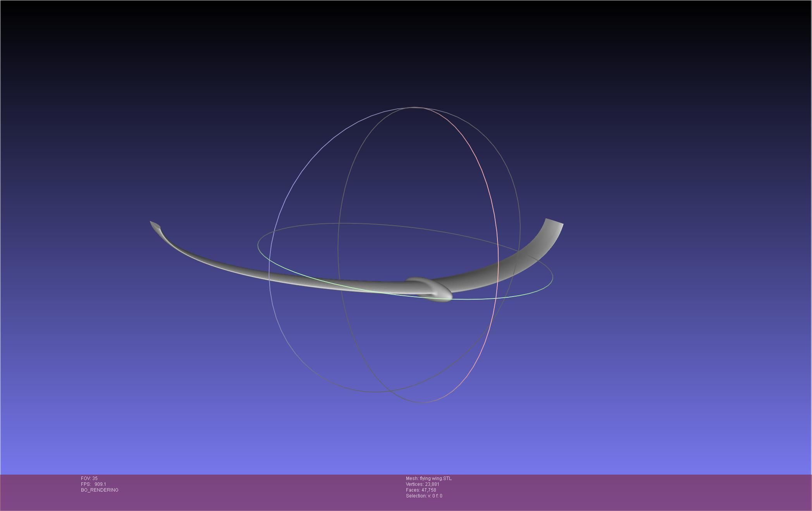This screenshot has height=511, width=812.
Task: Click 'Mesh: flying wing.STL' label
Action: (428, 478)
